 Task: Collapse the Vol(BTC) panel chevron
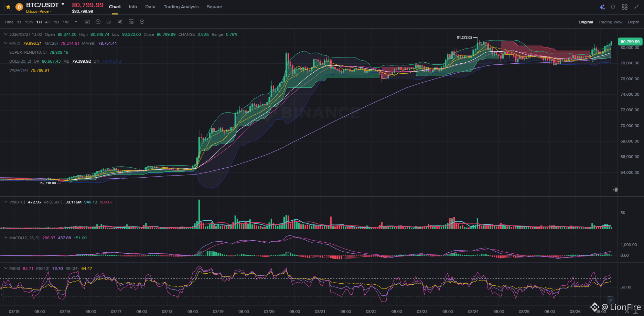coord(6,202)
